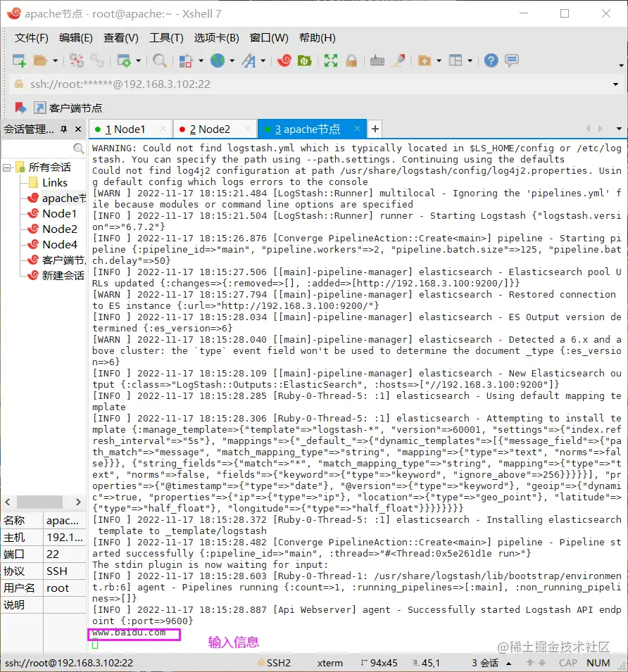Launch the green Xftp toolbar icon

[x=304, y=61]
